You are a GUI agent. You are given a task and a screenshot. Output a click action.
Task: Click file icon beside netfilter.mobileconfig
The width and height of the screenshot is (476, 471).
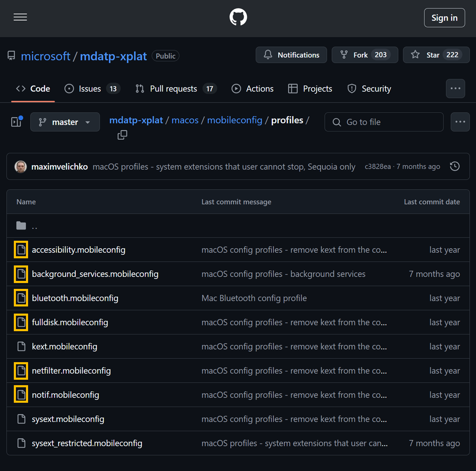(21, 371)
